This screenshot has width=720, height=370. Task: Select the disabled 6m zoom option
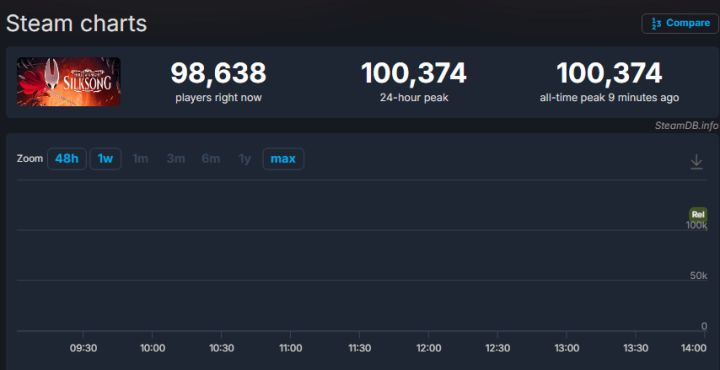click(x=211, y=159)
